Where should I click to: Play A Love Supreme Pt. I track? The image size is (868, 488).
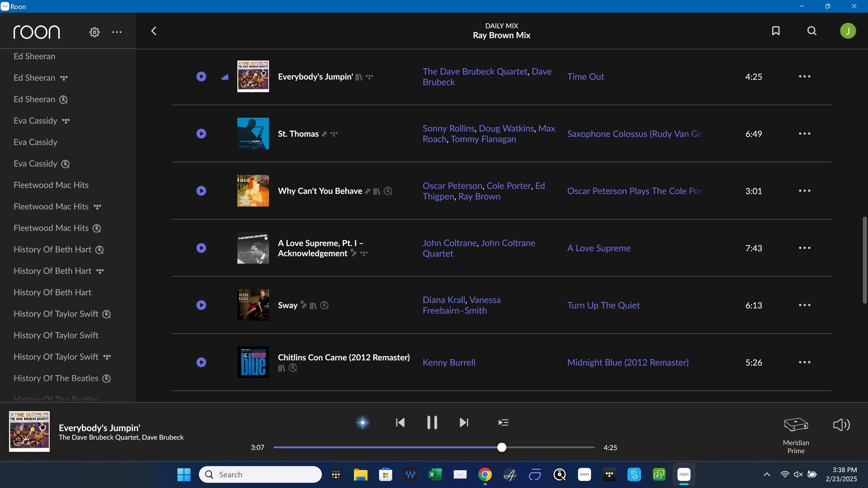[x=201, y=248]
